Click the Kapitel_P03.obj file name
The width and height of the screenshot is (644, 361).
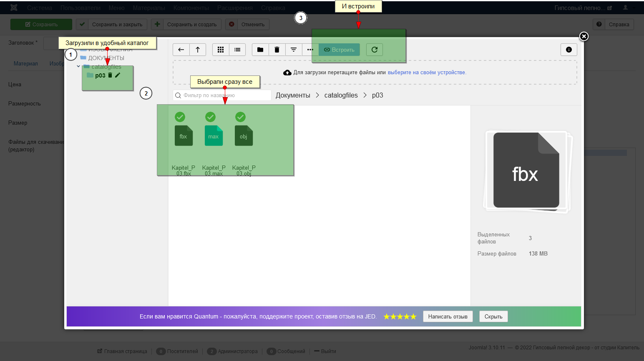click(244, 170)
